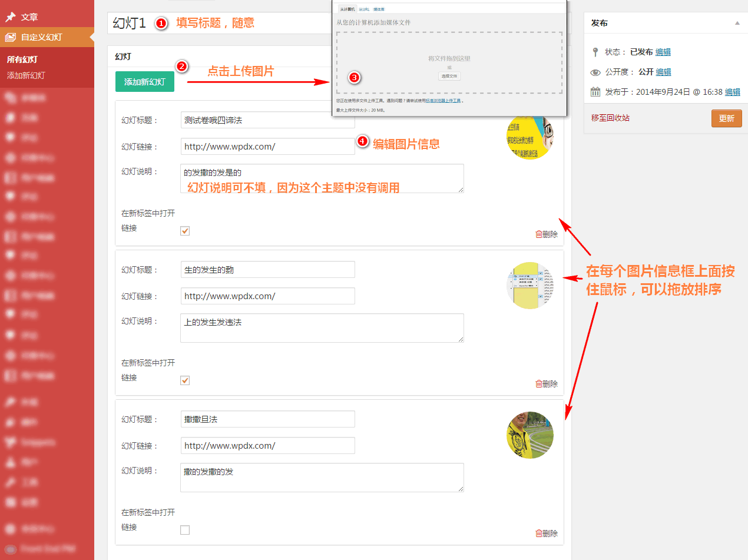Toggle the second slide's new tab checkbox
The image size is (748, 560).
(x=185, y=380)
